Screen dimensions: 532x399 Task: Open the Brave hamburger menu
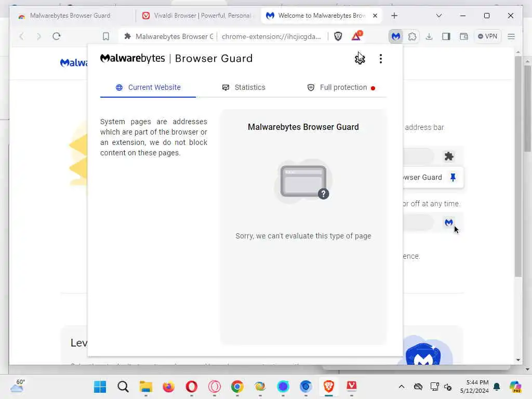click(511, 36)
